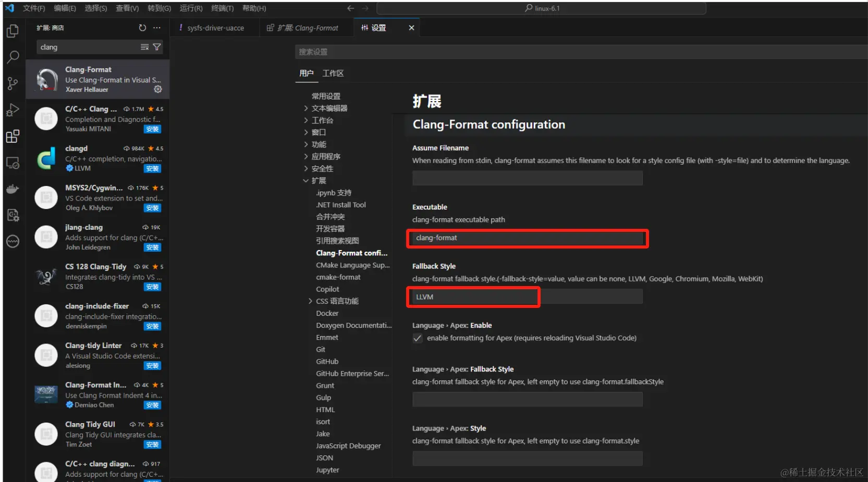Open the 转到(G) menu

159,8
